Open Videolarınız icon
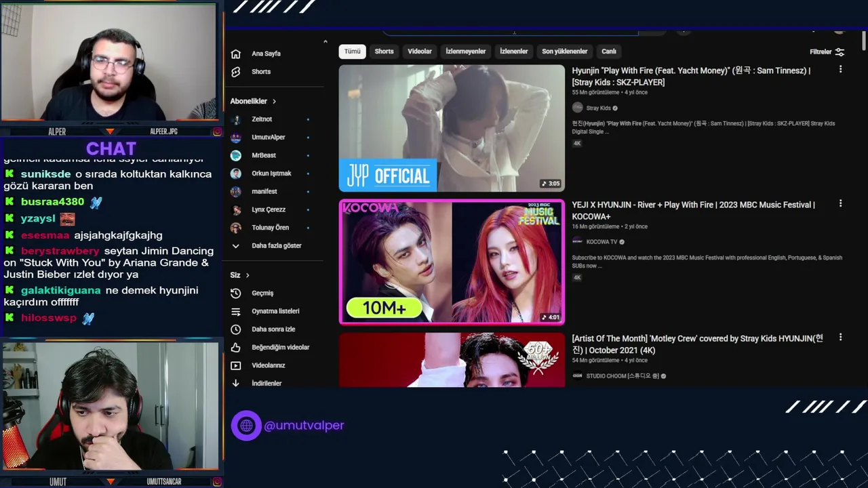 click(236, 365)
